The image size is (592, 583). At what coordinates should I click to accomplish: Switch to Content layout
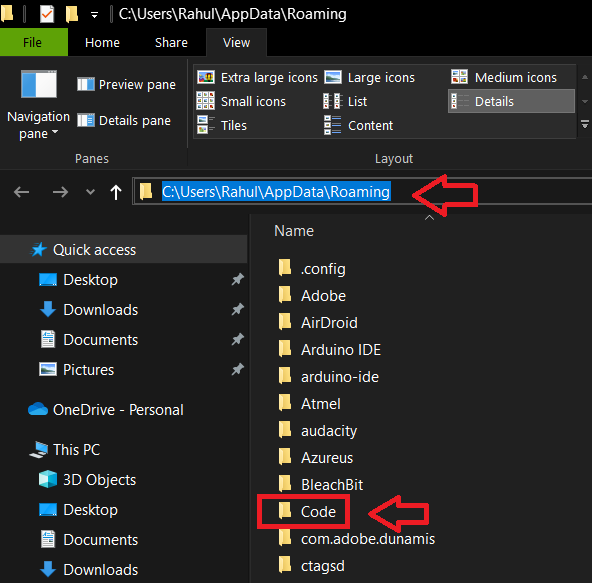point(358,125)
